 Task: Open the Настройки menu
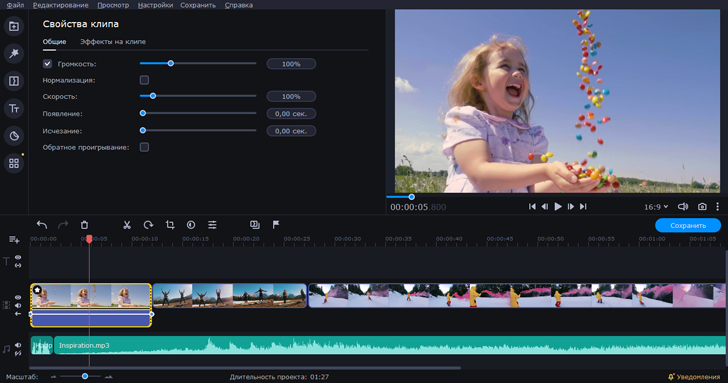coord(155,5)
